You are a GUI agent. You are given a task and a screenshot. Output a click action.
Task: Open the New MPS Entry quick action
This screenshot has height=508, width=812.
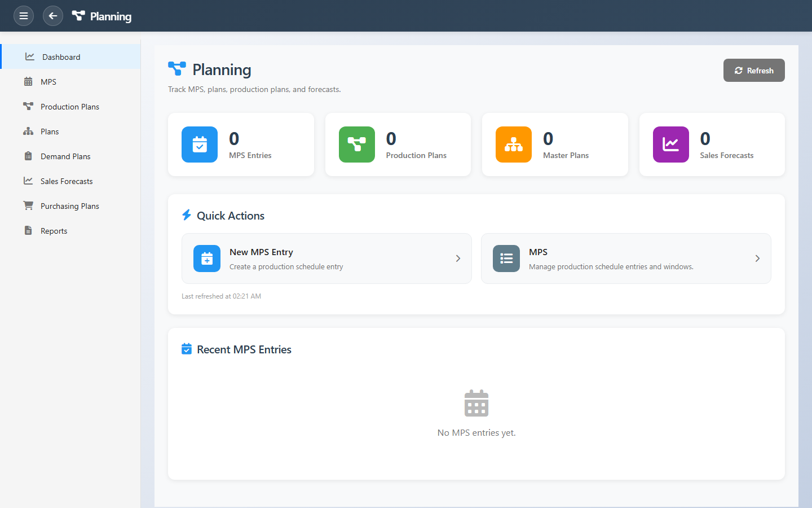tap(326, 259)
